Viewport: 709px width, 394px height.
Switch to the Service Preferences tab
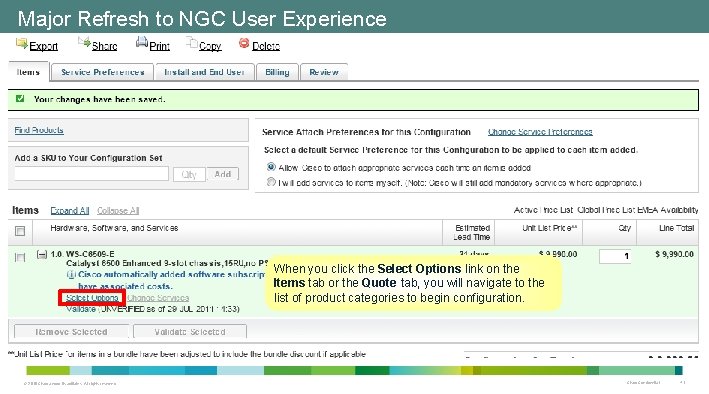tap(103, 72)
